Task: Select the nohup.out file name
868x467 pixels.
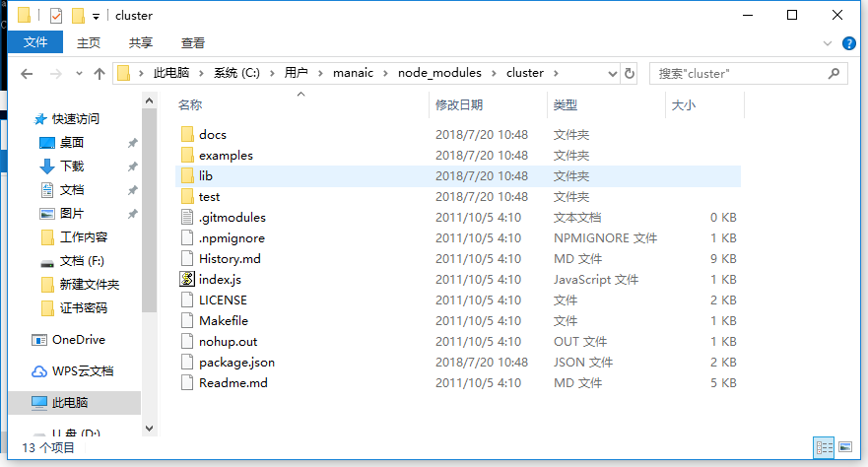Action: (228, 342)
